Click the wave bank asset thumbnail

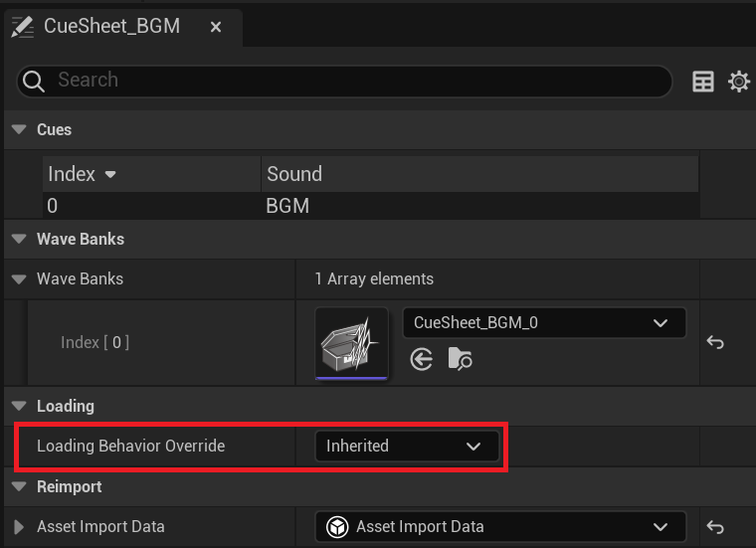(351, 344)
